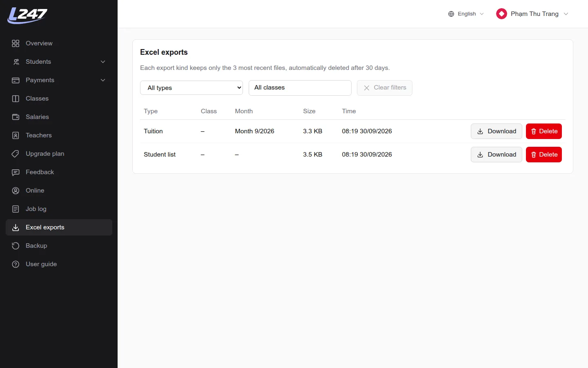Open the Backup menu item
Viewport: 588px width, 368px height.
(x=59, y=246)
